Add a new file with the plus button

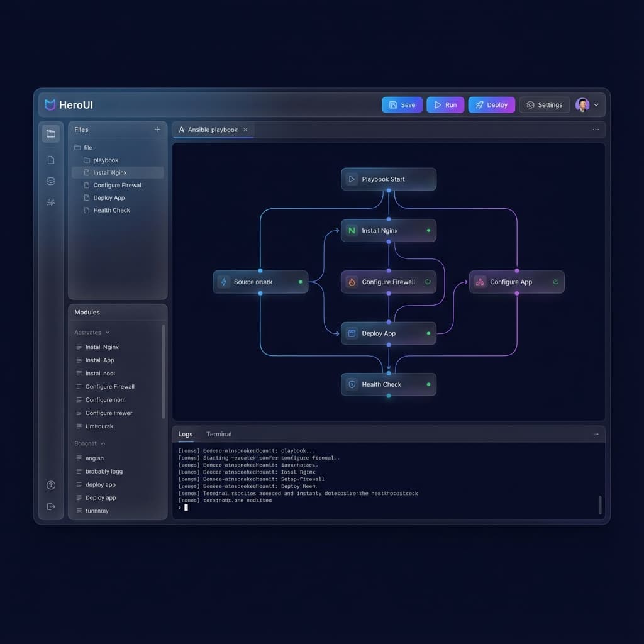click(x=157, y=130)
